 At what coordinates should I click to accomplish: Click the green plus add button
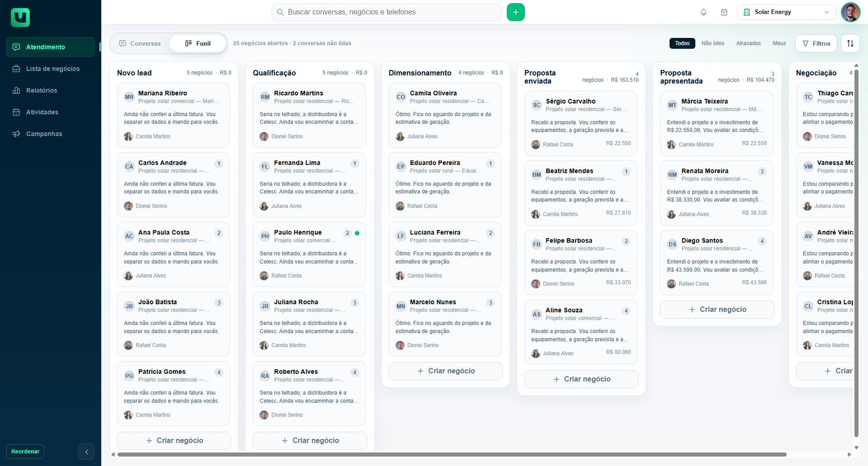click(515, 12)
